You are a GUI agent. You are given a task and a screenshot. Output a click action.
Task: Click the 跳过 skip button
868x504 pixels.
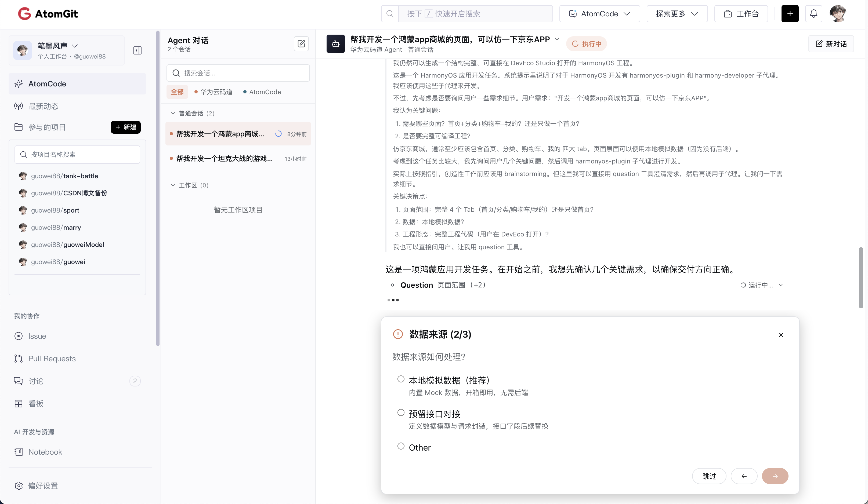coord(709,476)
